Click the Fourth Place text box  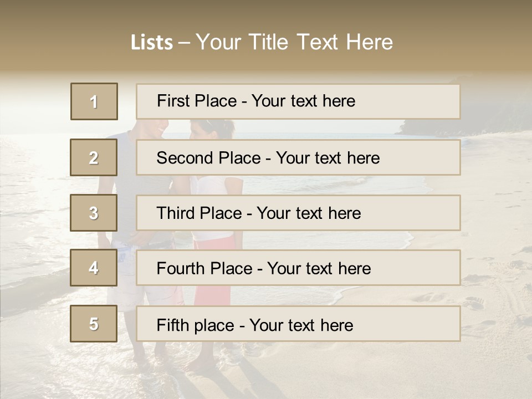coord(298,268)
